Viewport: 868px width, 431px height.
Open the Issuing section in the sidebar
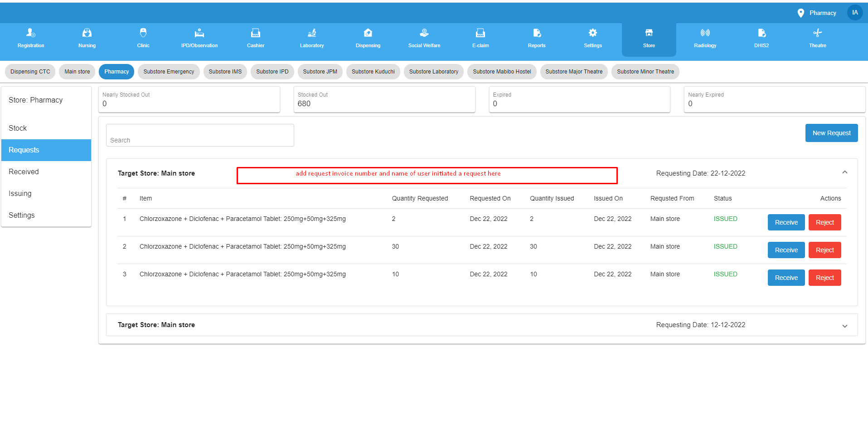click(20, 193)
